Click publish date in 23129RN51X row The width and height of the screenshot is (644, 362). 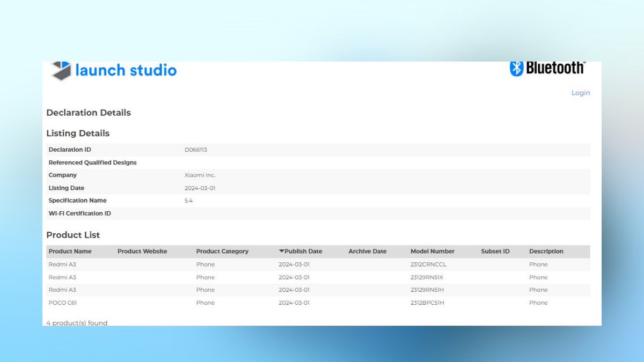point(294,277)
